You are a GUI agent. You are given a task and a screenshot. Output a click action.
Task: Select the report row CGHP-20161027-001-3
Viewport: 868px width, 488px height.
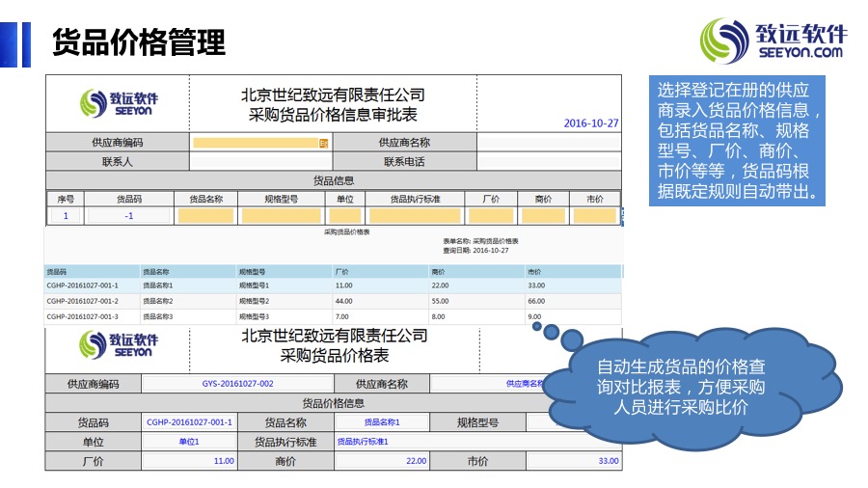[333, 316]
